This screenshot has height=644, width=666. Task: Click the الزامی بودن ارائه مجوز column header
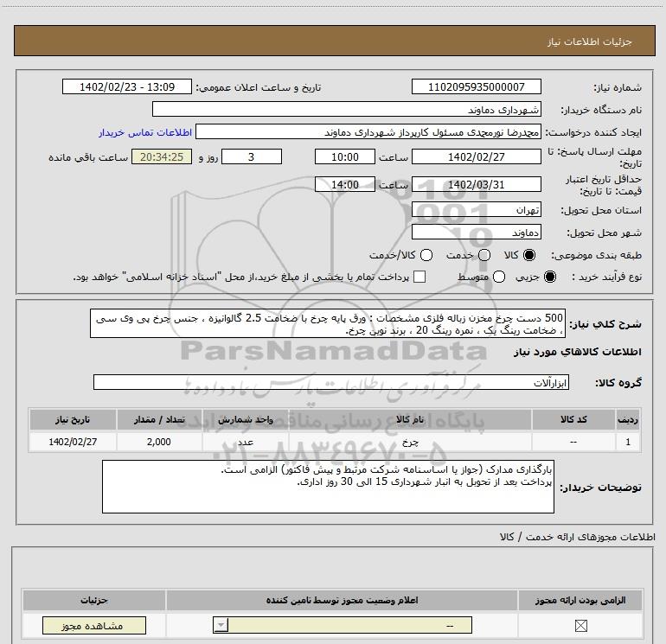tap(580, 600)
